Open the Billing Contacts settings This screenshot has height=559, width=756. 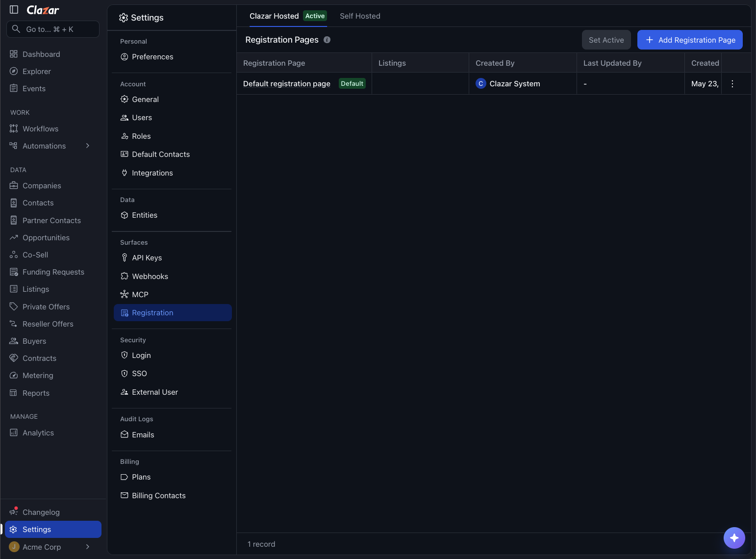point(173,496)
